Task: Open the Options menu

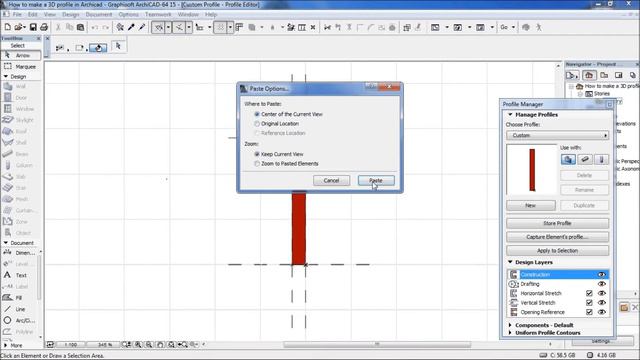Action: 129,14
